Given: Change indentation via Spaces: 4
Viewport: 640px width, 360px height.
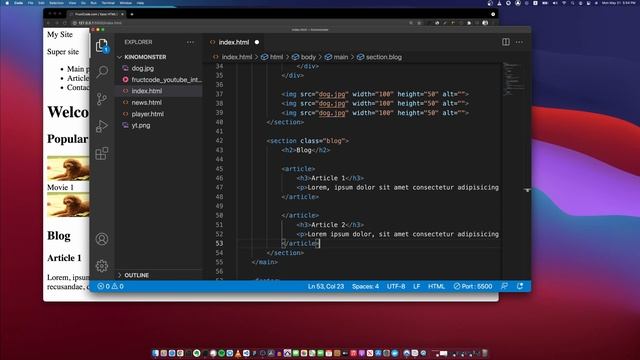Looking at the screenshot, I should pyautogui.click(x=365, y=287).
